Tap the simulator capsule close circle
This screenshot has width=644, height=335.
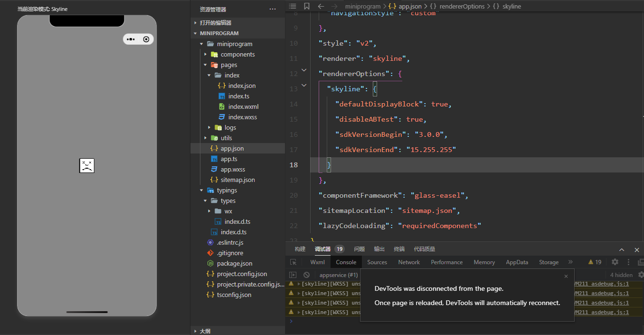coord(146,39)
